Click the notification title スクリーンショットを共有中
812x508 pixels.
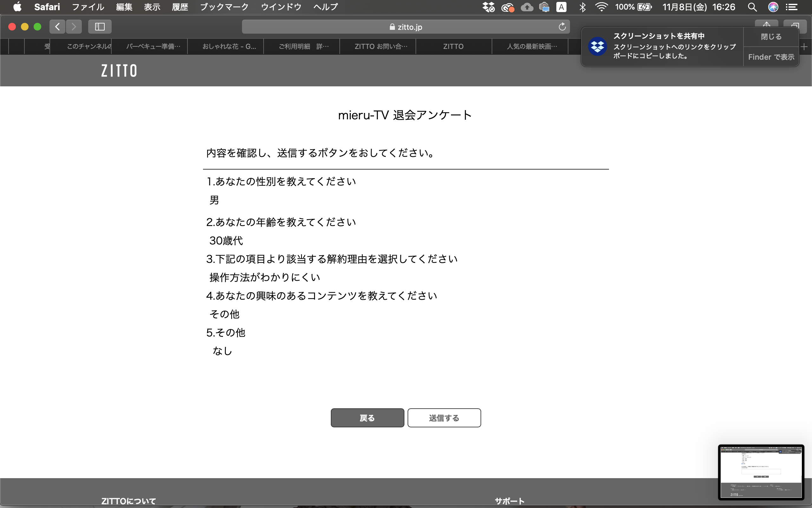pos(659,36)
